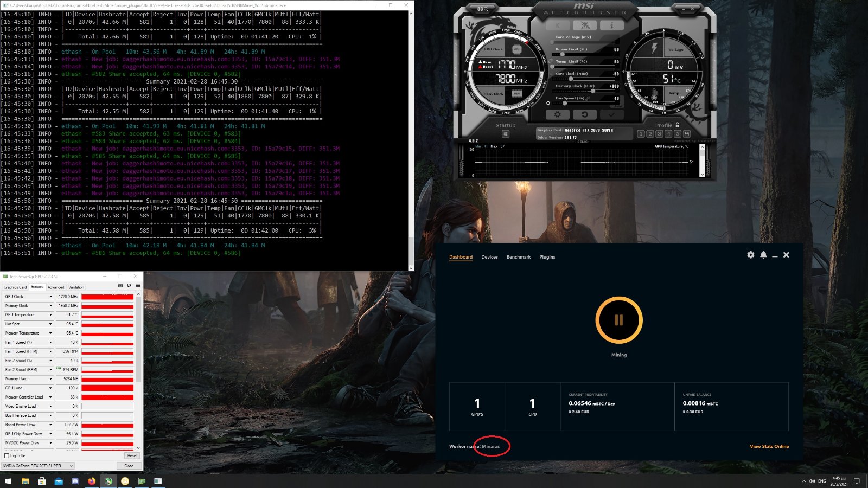Open the information i button in Afterburner
The image size is (868, 488).
click(x=611, y=25)
